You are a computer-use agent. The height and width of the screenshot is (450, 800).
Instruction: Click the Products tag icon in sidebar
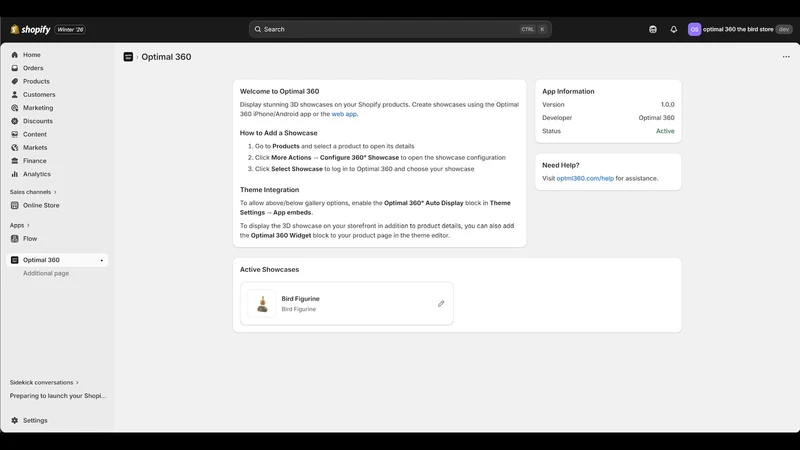(15, 81)
